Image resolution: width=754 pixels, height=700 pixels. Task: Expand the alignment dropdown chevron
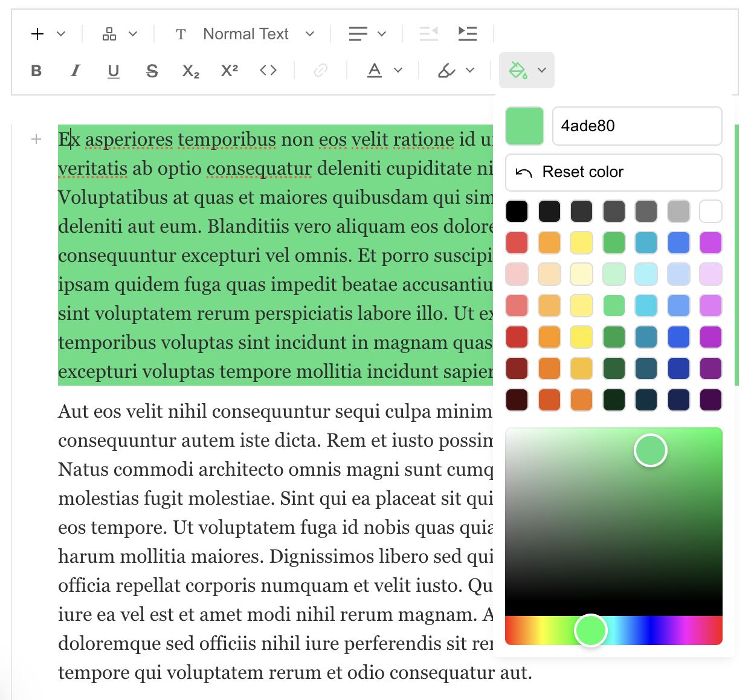382,34
